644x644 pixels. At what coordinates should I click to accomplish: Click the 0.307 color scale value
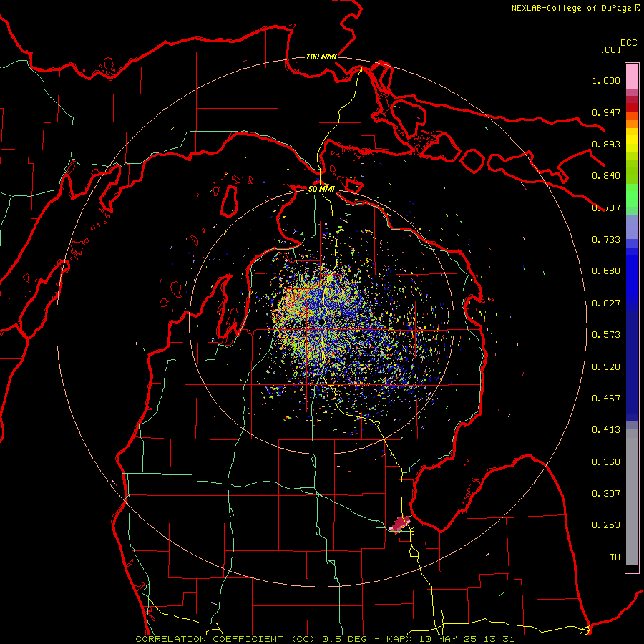tap(606, 494)
